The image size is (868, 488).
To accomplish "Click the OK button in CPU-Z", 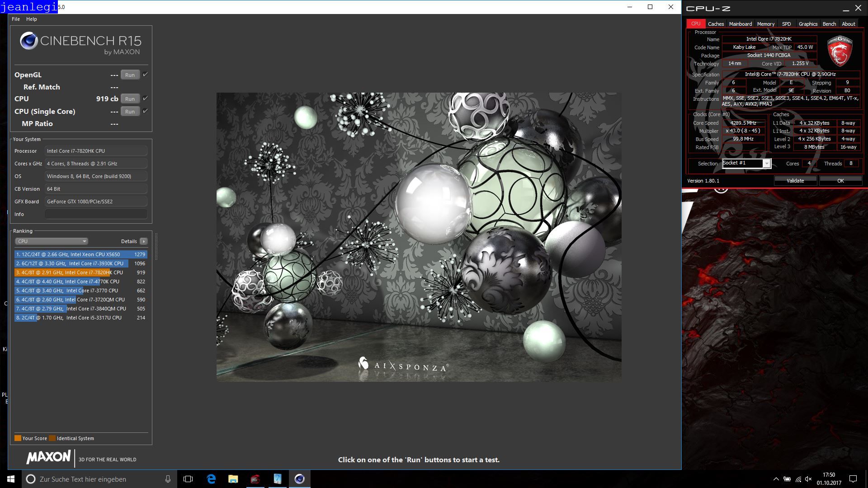I will [840, 181].
